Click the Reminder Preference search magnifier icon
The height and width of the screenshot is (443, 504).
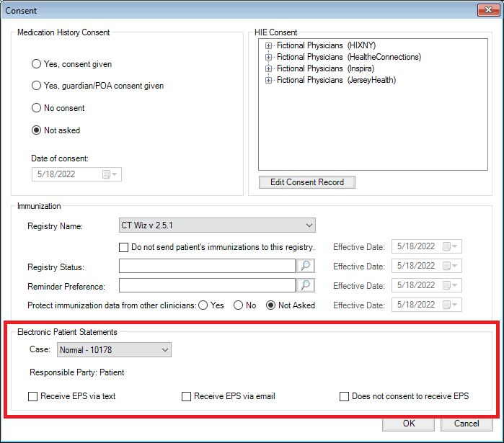point(306,285)
